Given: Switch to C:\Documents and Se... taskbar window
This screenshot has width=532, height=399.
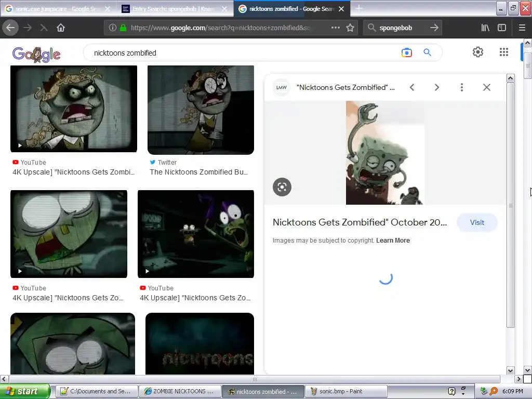Looking at the screenshot, I should 97,391.
